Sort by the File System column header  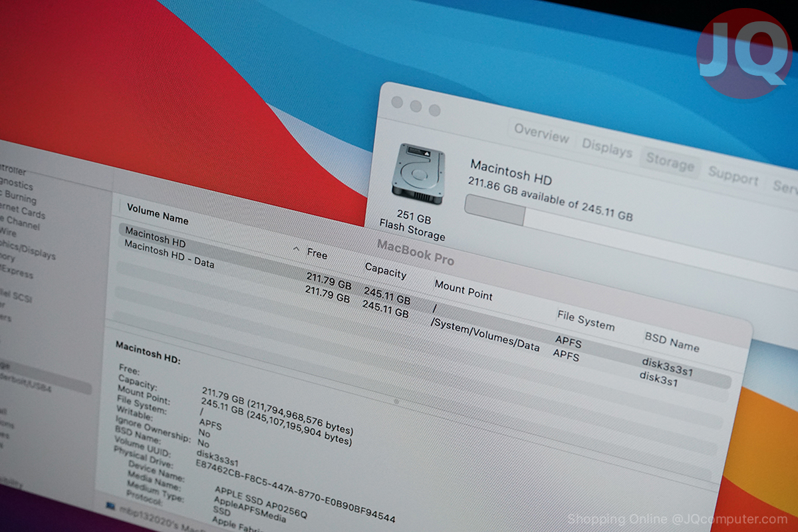(x=586, y=321)
